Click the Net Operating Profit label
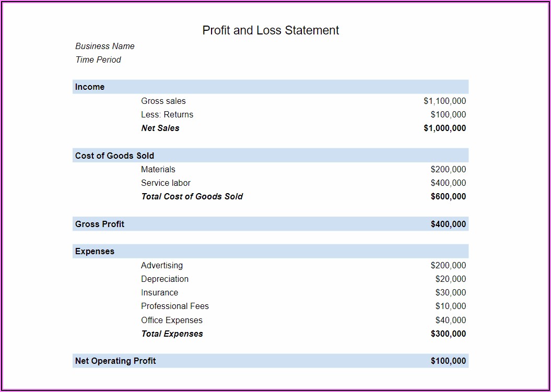 coord(115,361)
